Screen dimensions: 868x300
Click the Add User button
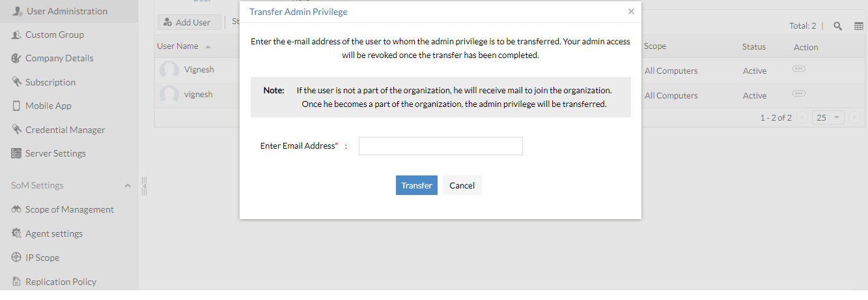click(189, 22)
